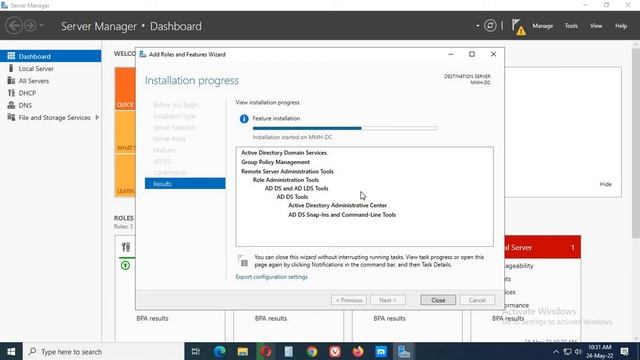Open the Manage menu
This screenshot has width=640, height=360.
point(542,26)
